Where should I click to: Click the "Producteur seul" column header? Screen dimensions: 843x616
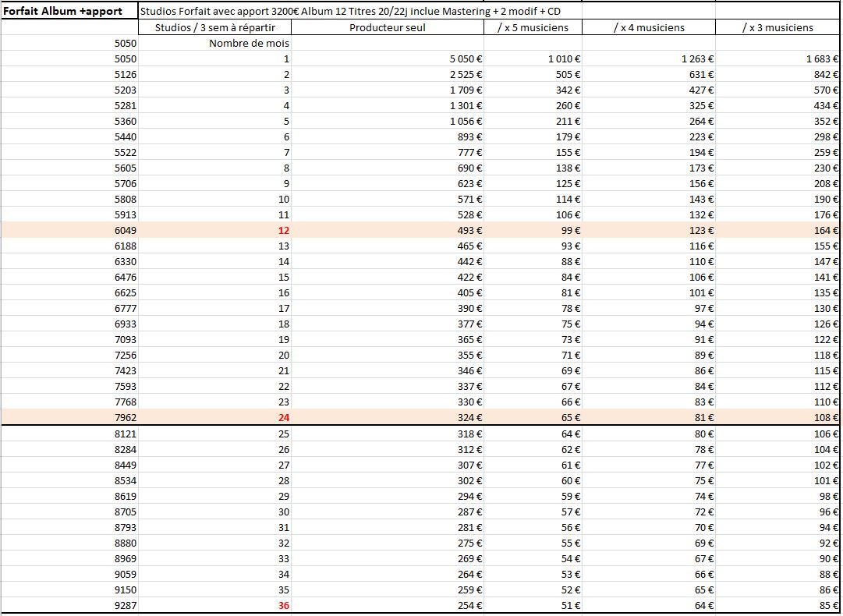point(388,28)
